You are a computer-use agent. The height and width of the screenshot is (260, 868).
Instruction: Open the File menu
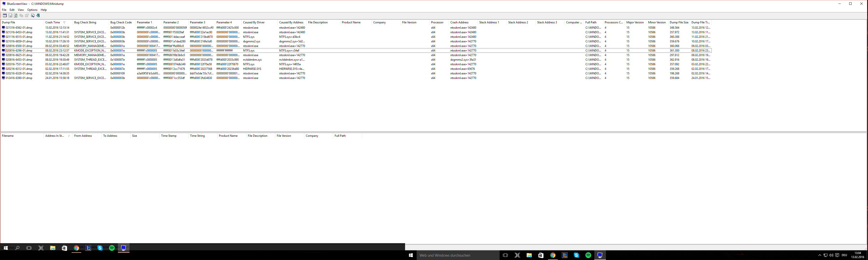[4, 10]
